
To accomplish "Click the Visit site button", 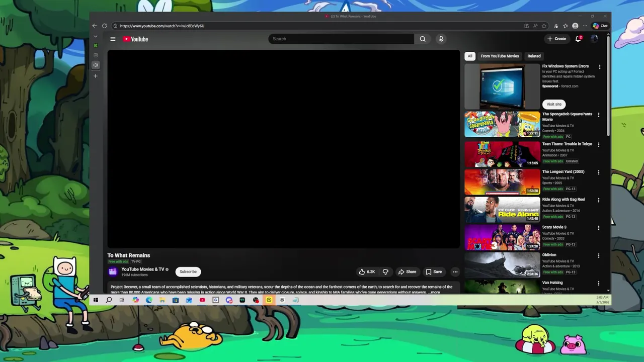I will pyautogui.click(x=554, y=104).
